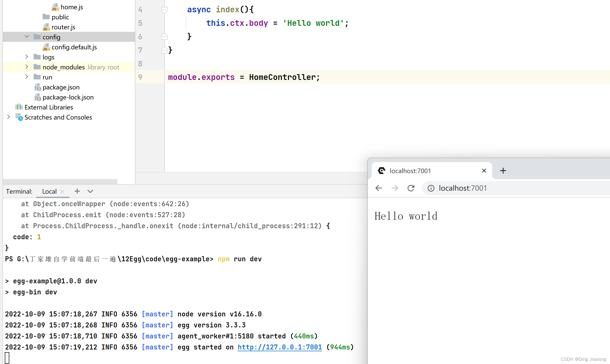Click line number 9 in gutter
Viewport: 610px width, 364px height.
pos(140,77)
